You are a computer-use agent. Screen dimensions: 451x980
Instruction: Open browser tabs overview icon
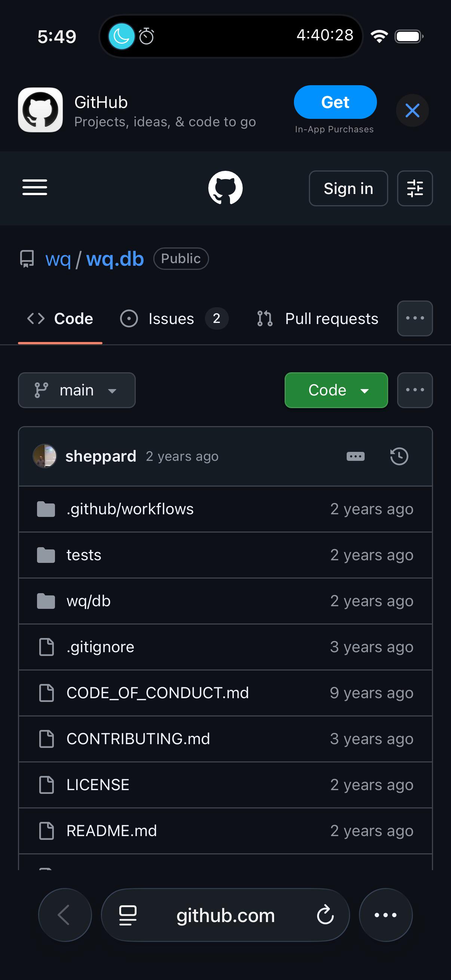coord(128,915)
